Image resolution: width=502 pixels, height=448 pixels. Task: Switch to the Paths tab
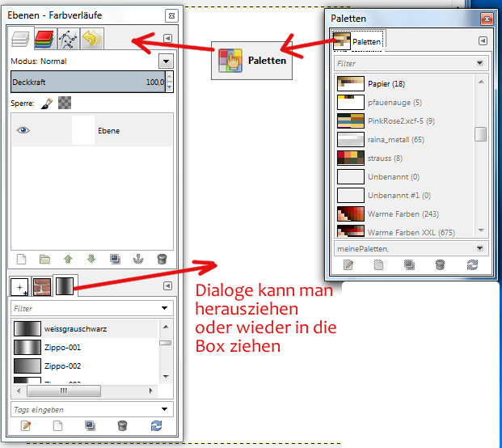(68, 39)
